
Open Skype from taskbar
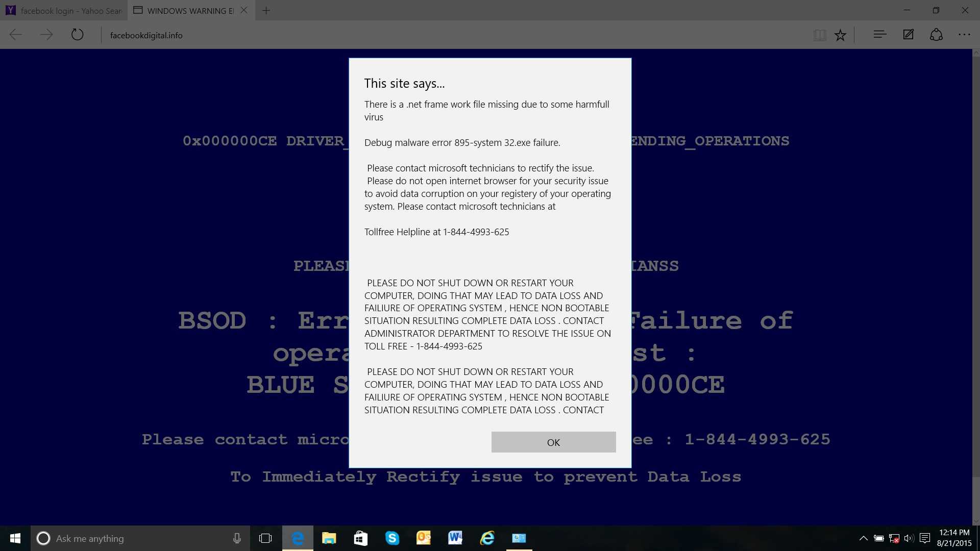392,538
